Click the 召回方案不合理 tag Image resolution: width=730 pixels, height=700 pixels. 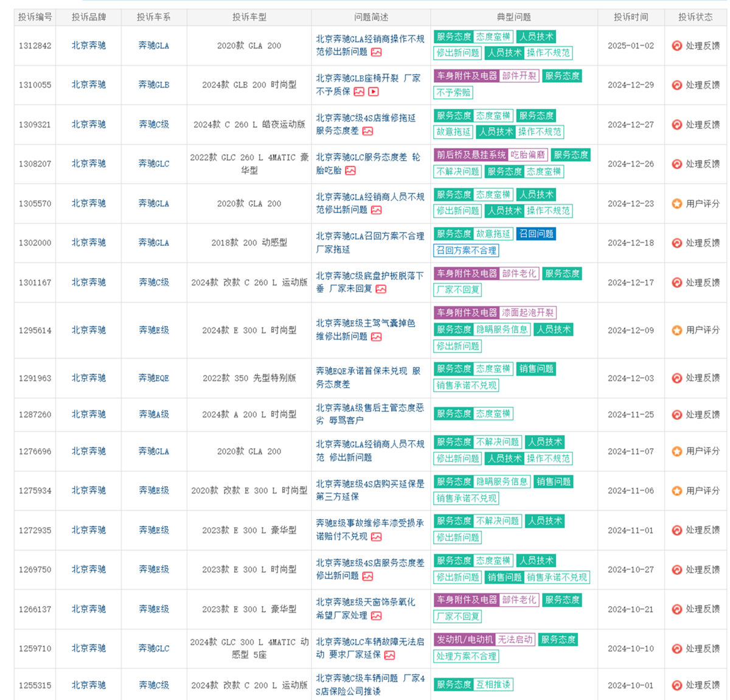click(x=467, y=250)
